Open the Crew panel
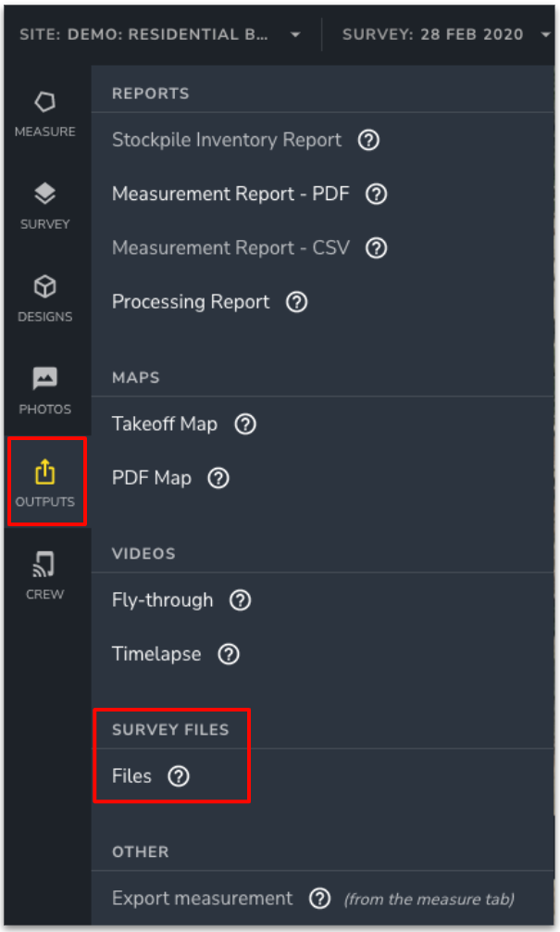The image size is (560, 932). 44,574
